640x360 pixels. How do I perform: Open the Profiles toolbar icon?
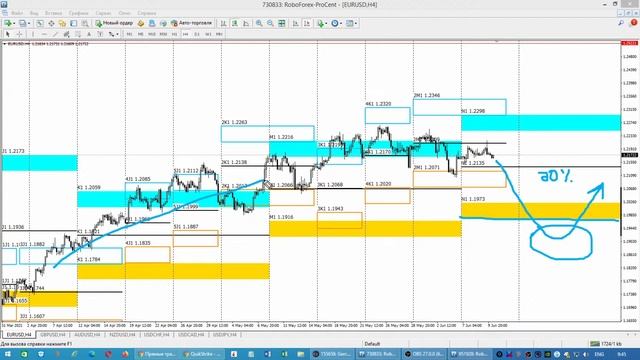(22, 23)
